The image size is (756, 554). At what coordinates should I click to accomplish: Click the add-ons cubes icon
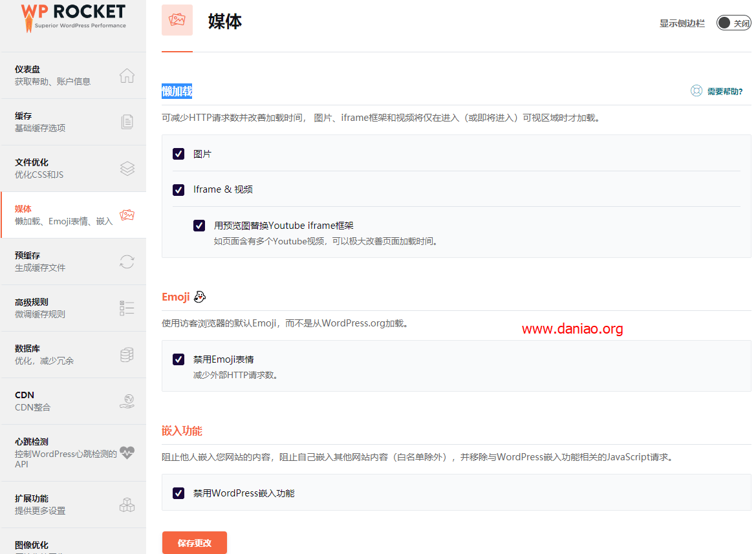click(127, 505)
